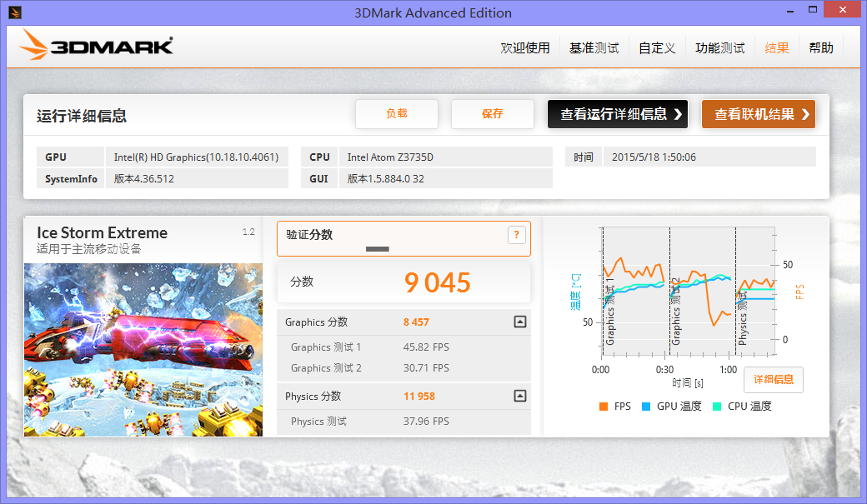This screenshot has height=504, width=867.
Task: Minimize the 3DMark window
Action: (x=790, y=10)
